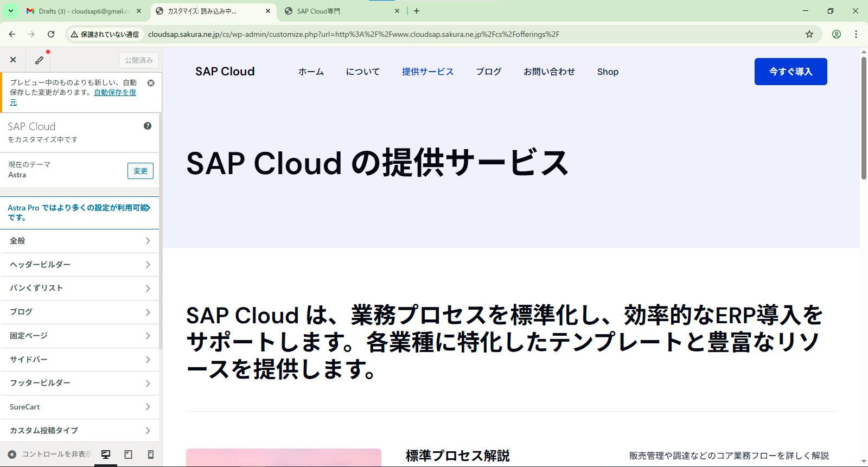Screen dimensions: 868x467
Task: Open the customizer help question-mark icon
Action: pos(148,126)
